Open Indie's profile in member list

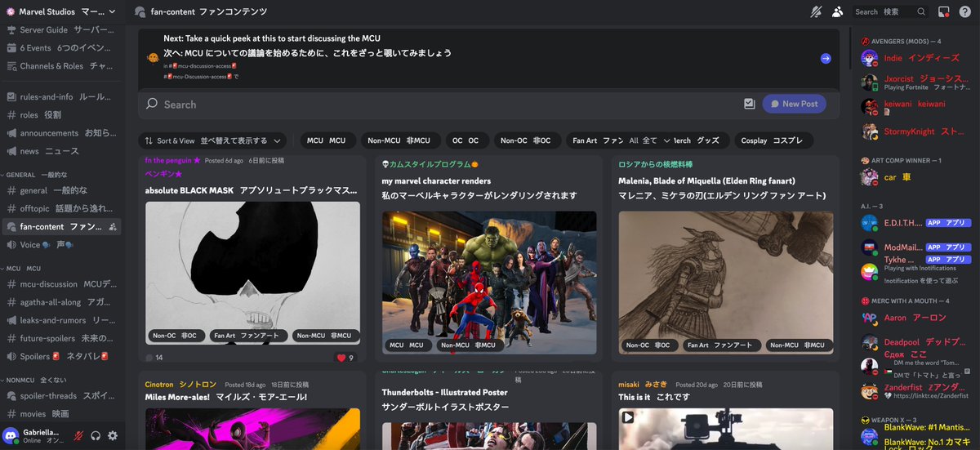[914, 58]
